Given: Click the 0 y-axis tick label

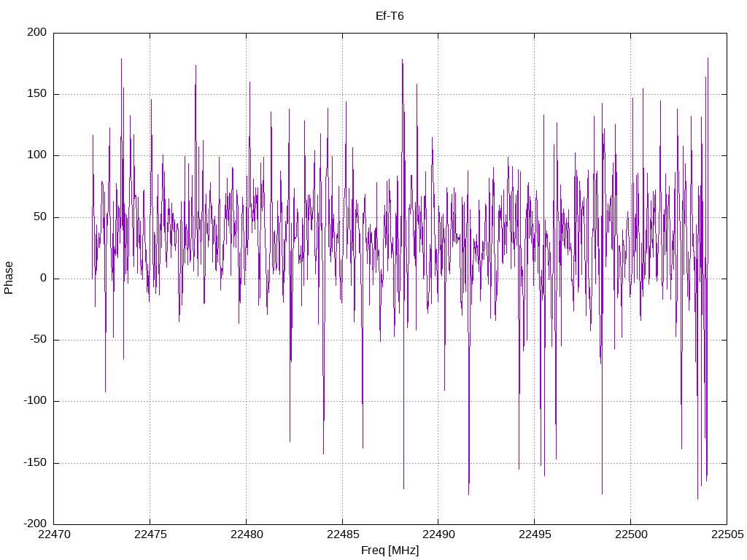Looking at the screenshot, I should [44, 278].
